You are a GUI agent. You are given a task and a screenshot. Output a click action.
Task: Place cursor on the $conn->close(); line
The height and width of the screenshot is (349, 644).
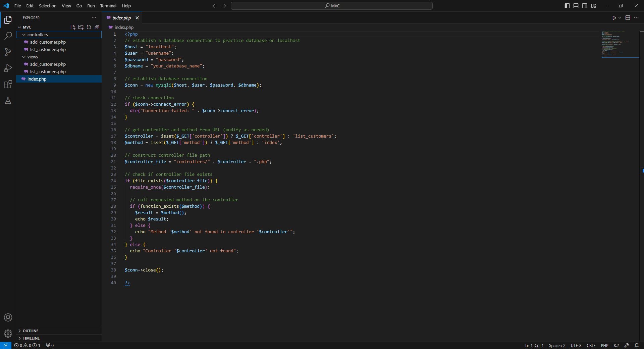click(144, 270)
